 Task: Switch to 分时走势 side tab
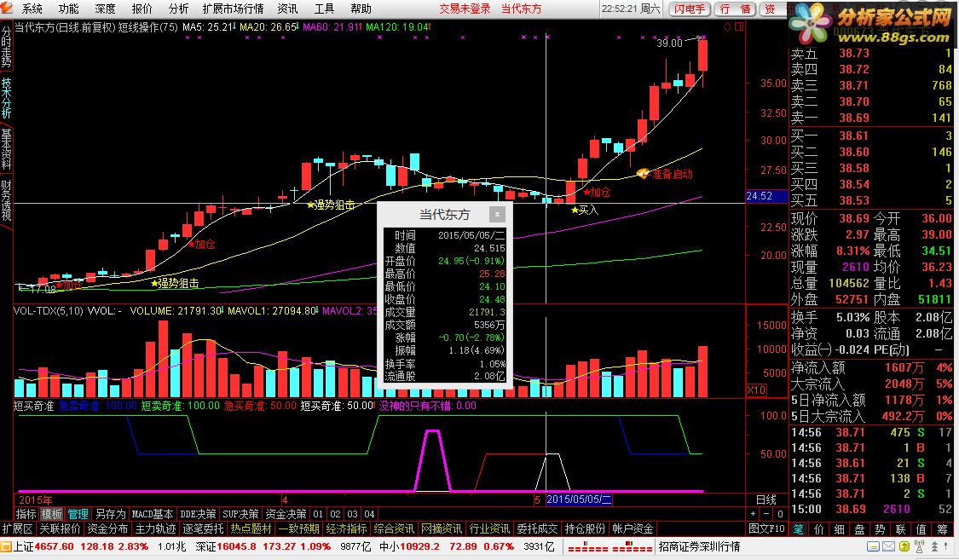point(6,47)
